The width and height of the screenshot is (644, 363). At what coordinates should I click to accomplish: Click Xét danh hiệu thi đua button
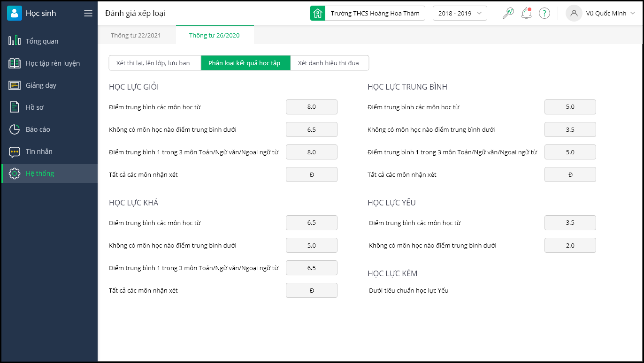tap(329, 63)
